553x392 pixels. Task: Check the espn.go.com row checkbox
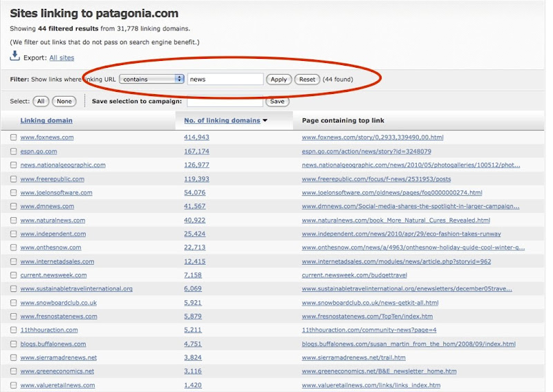pyautogui.click(x=13, y=151)
